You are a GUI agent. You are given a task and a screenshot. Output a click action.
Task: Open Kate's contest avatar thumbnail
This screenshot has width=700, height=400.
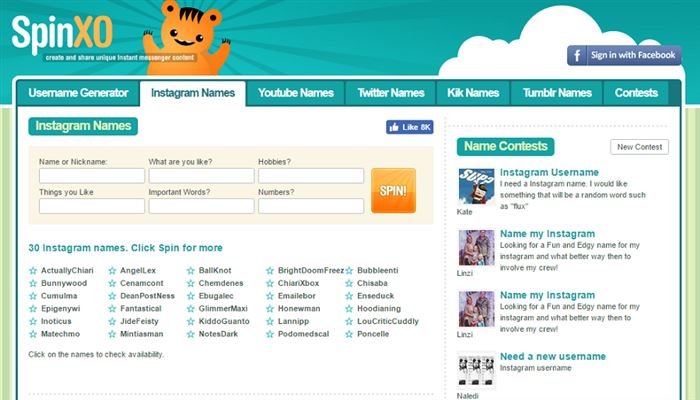tap(476, 186)
